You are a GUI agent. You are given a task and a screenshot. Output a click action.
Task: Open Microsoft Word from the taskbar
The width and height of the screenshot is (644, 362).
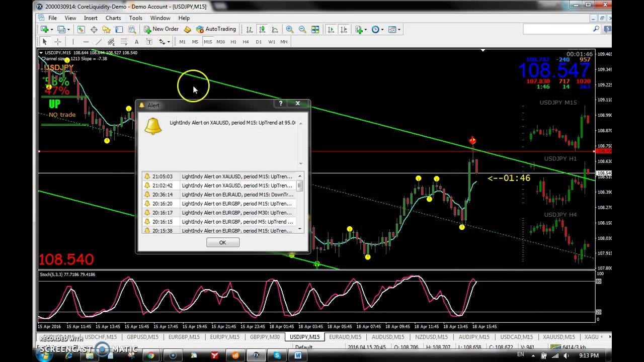(x=298, y=355)
